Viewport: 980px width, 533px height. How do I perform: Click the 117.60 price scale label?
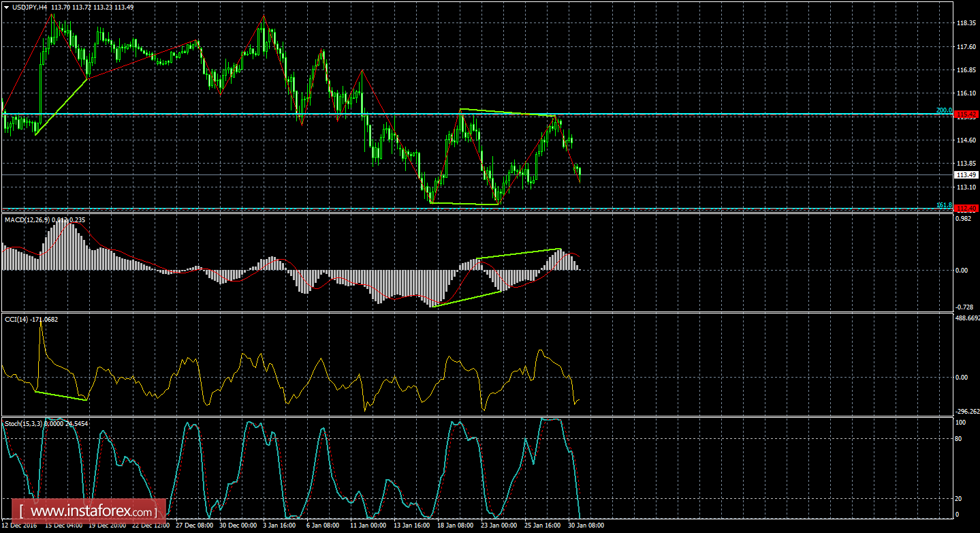coord(966,46)
